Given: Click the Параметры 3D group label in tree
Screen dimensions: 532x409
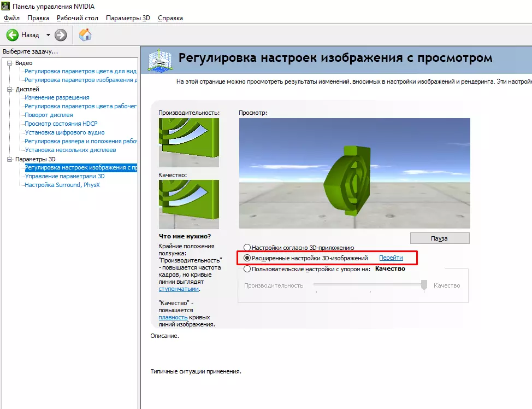Looking at the screenshot, I should click(36, 159).
